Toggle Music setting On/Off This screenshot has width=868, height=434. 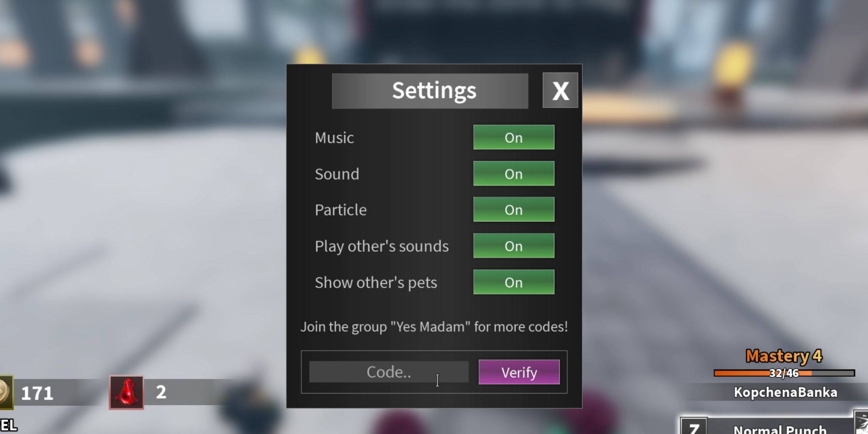click(513, 137)
